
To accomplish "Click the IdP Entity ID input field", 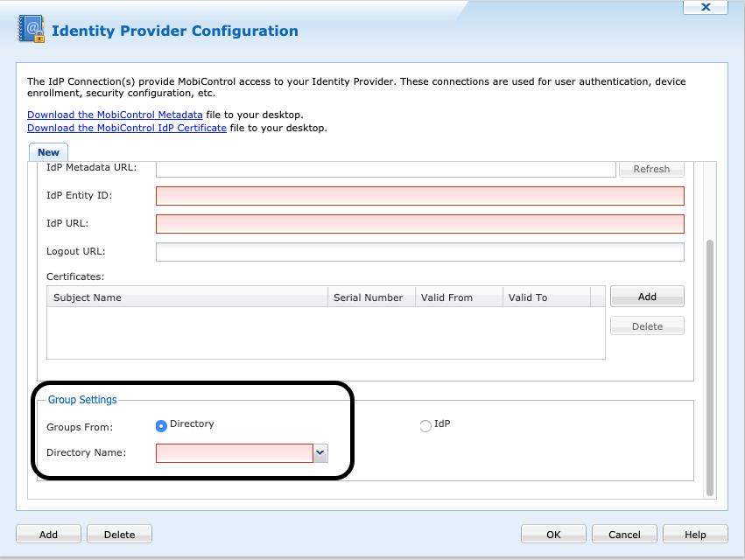I will click(x=419, y=196).
